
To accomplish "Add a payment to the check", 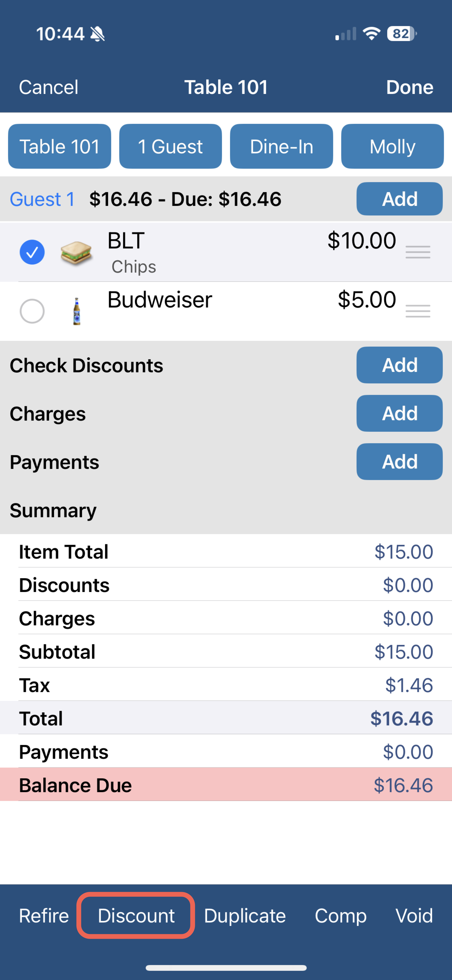I will (x=399, y=462).
